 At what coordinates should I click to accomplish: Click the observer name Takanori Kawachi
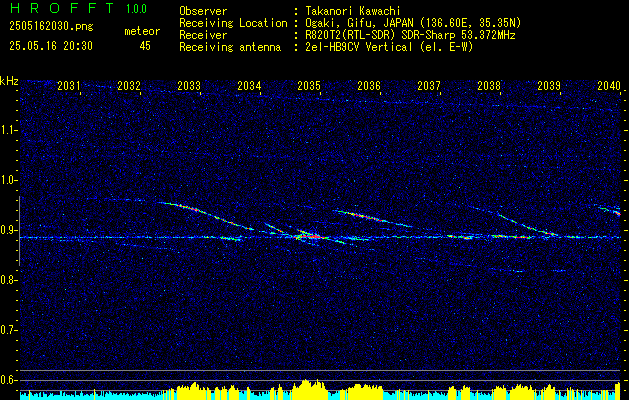tap(352, 11)
